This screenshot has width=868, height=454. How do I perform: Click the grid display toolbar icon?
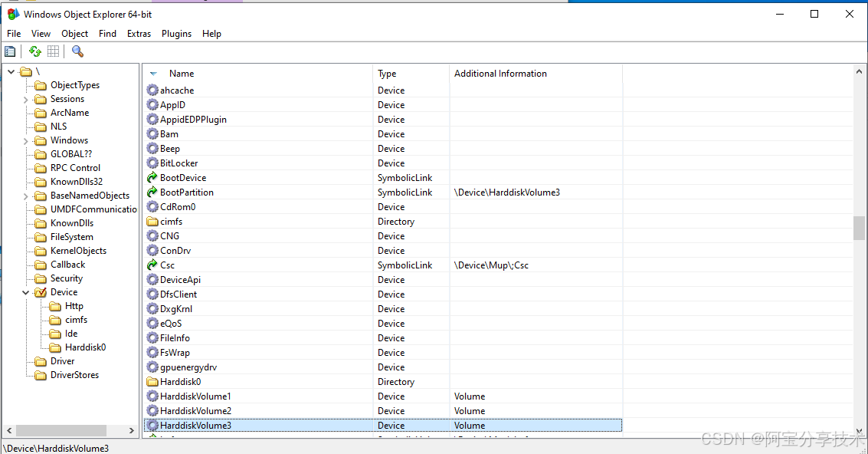[x=53, y=51]
